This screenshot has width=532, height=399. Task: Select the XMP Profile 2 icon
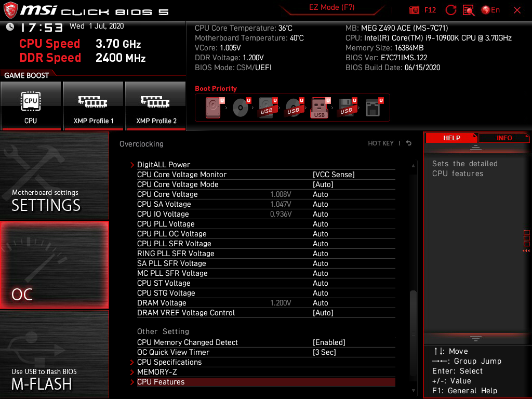[x=155, y=106]
